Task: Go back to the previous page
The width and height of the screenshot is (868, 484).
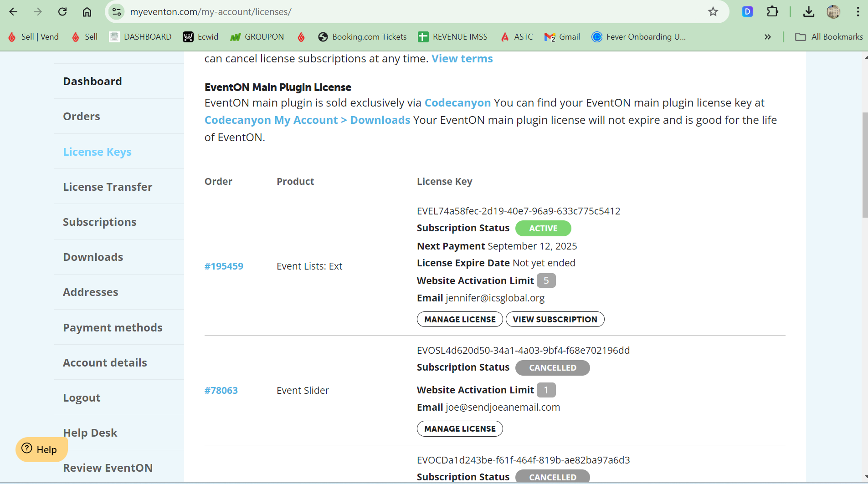Action: (x=13, y=12)
